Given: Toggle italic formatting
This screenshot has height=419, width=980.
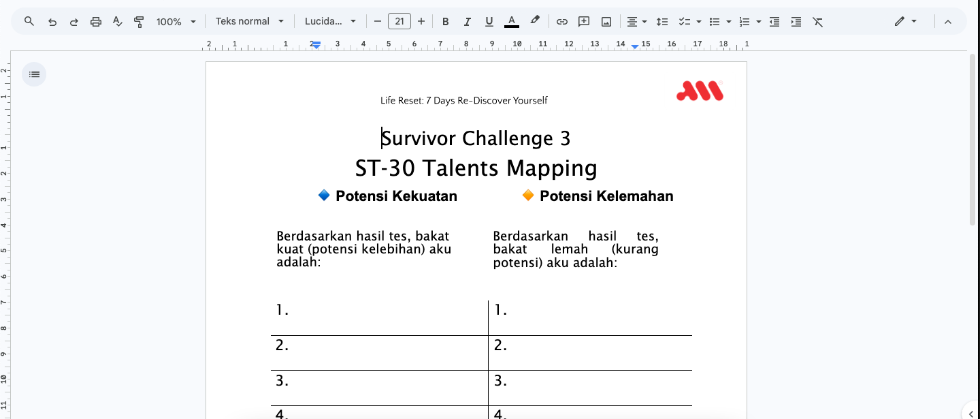Looking at the screenshot, I should tap(467, 22).
